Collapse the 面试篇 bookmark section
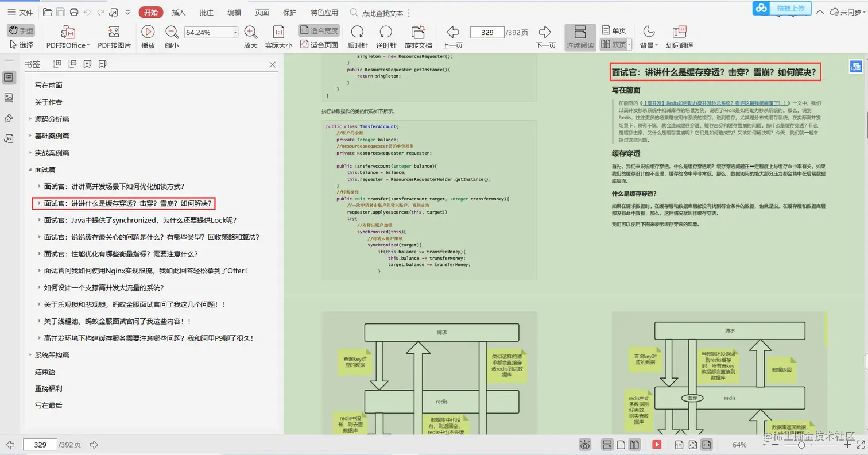This screenshot has width=868, height=455. point(30,169)
